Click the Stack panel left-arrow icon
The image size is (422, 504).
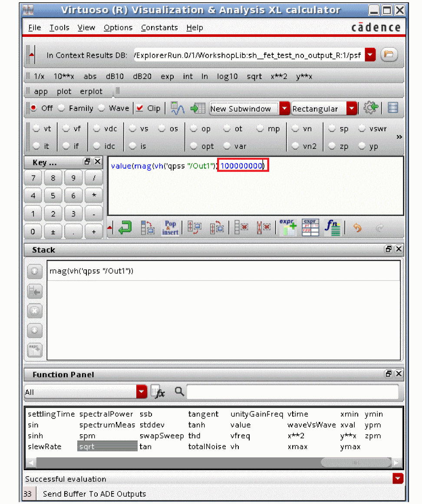(35, 291)
